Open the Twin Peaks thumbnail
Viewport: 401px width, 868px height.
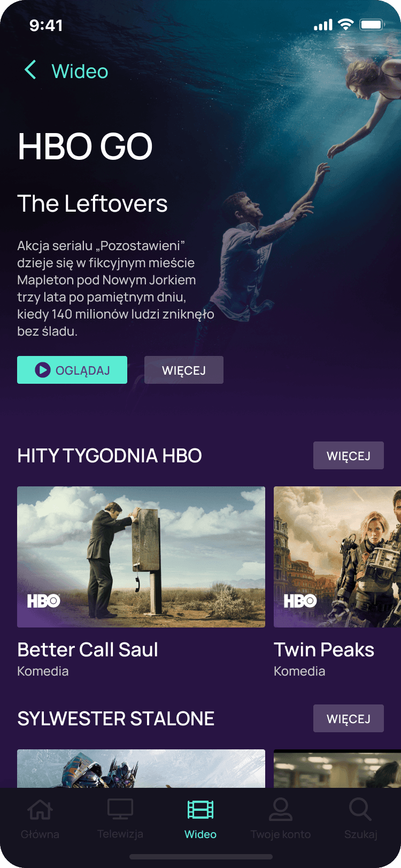coord(337,557)
